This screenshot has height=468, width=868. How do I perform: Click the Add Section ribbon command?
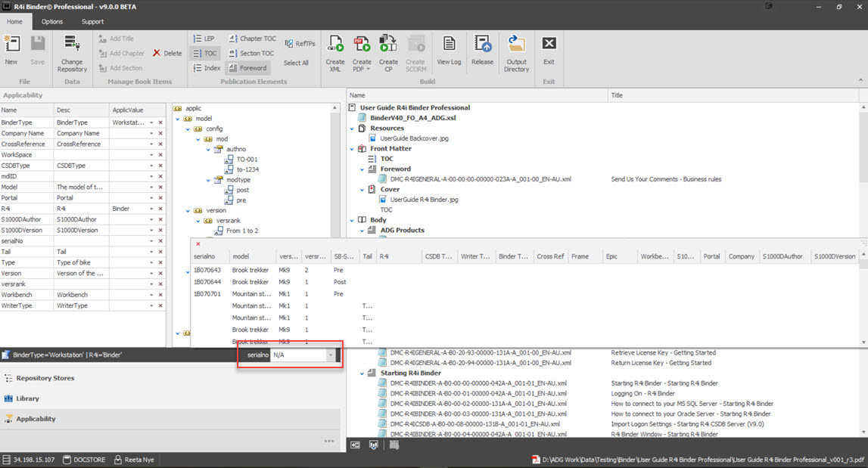point(120,68)
